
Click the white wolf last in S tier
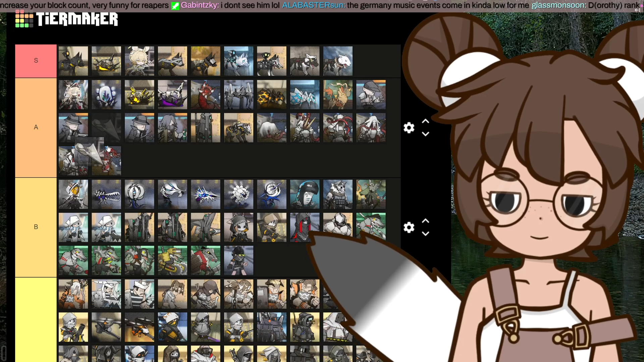tap(338, 61)
